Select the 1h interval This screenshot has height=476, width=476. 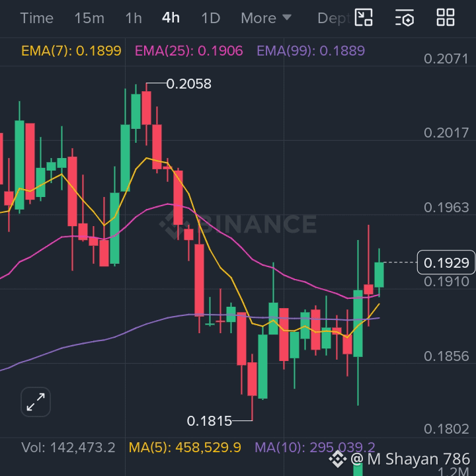click(x=134, y=19)
